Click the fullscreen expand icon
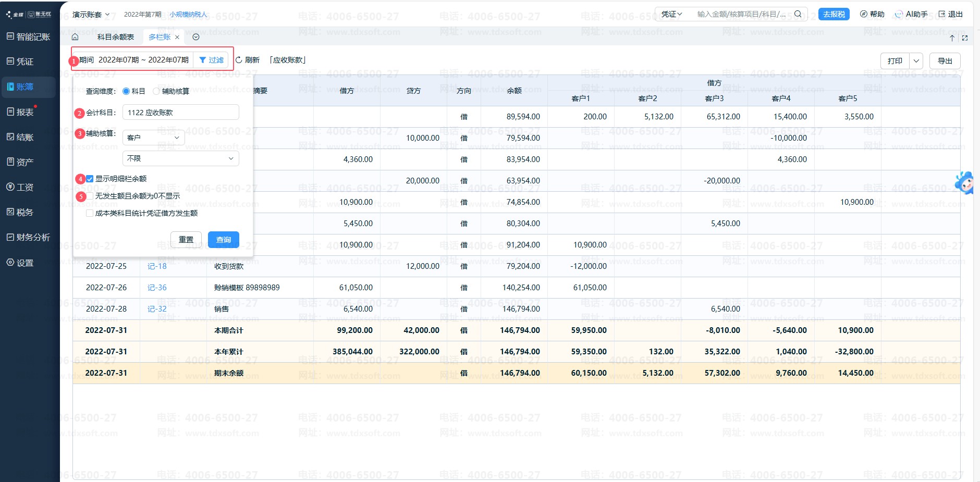Image resolution: width=980 pixels, height=482 pixels. [x=965, y=38]
